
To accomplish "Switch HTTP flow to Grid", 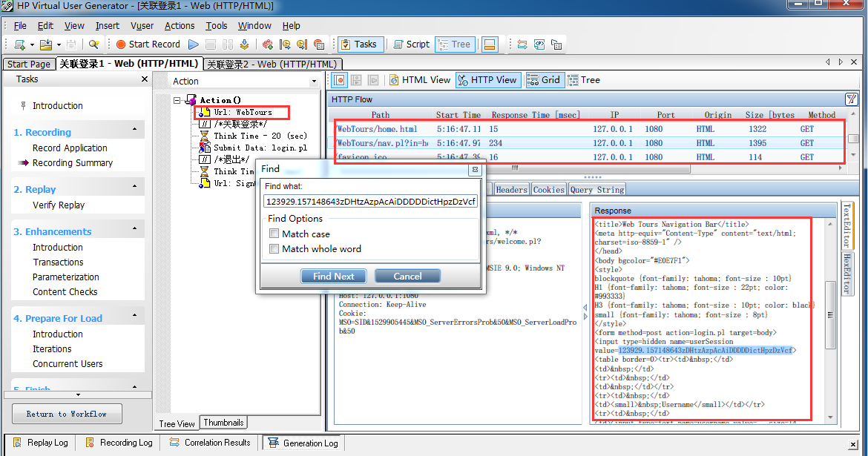I will [544, 80].
